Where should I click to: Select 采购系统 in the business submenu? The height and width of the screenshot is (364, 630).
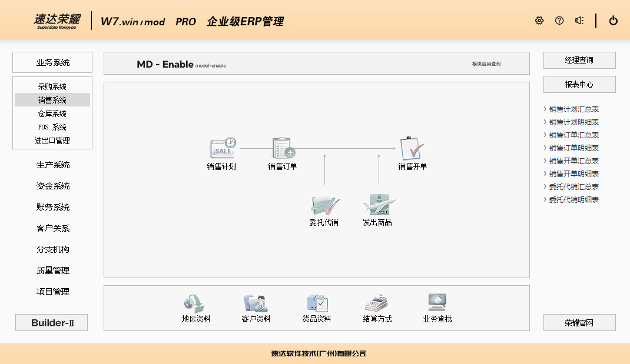tap(52, 87)
